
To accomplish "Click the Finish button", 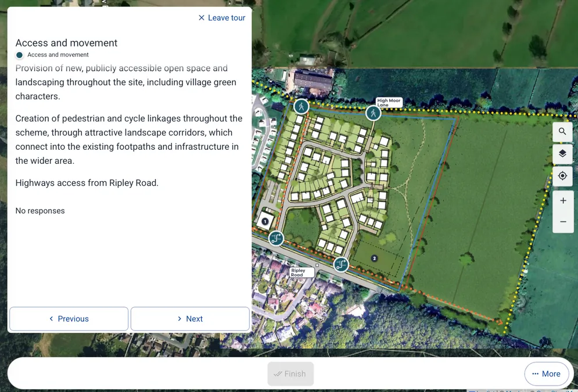I will tap(290, 373).
